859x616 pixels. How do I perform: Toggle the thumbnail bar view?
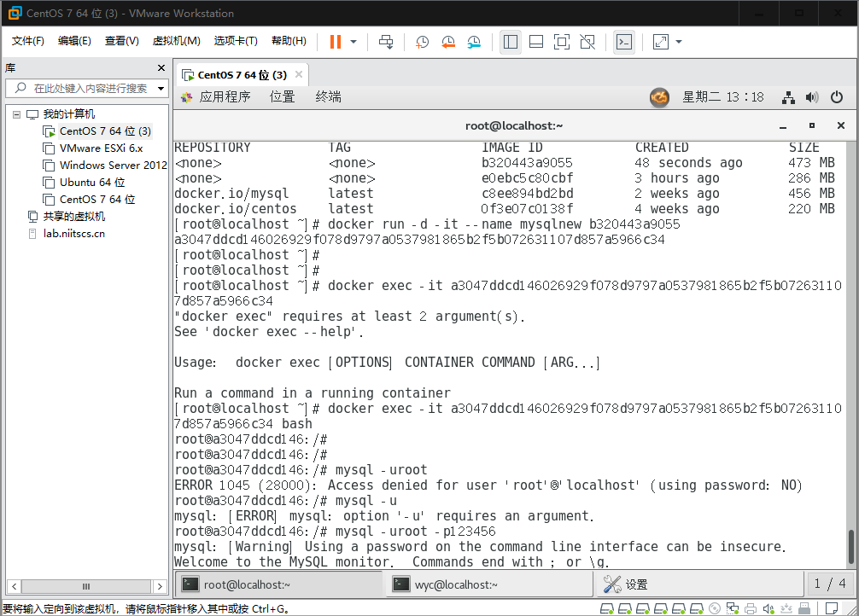(536, 42)
